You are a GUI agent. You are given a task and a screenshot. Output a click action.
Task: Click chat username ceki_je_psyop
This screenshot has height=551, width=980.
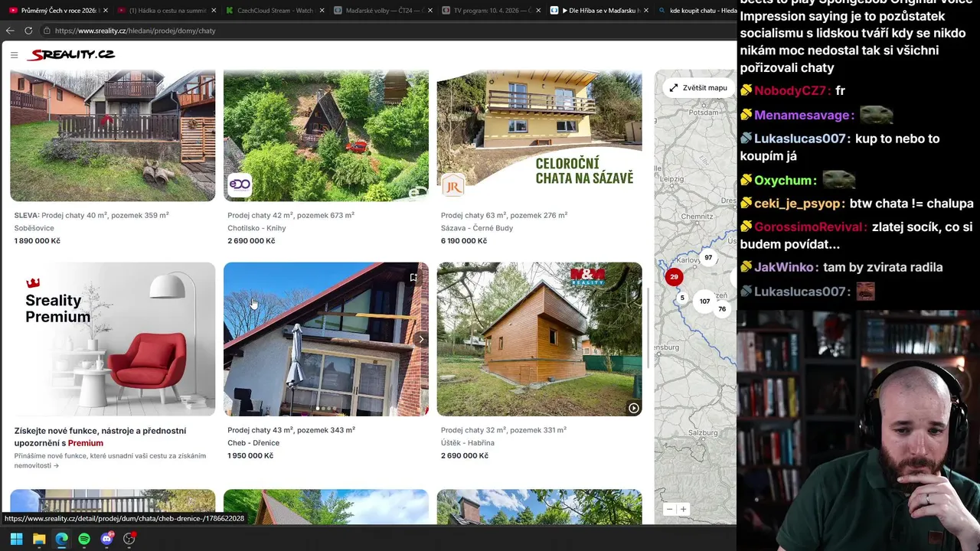pyautogui.click(x=799, y=204)
